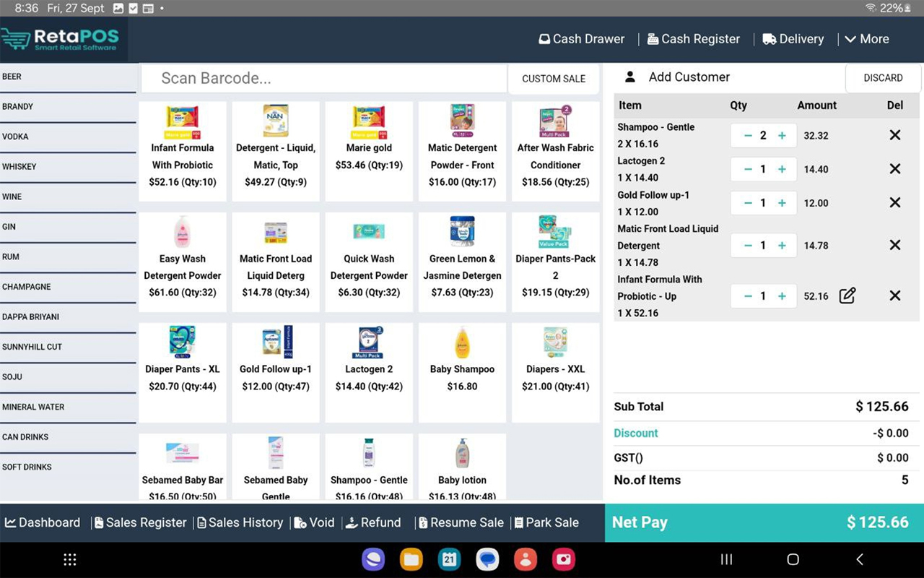The width and height of the screenshot is (924, 578).
Task: Increase Infant Formula With Probiotic quantity
Action: pyautogui.click(x=782, y=296)
